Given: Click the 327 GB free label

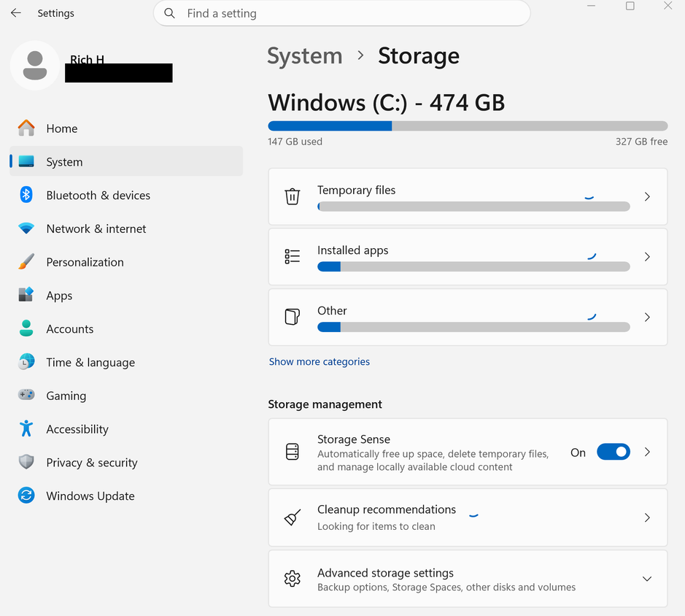Looking at the screenshot, I should [x=641, y=142].
